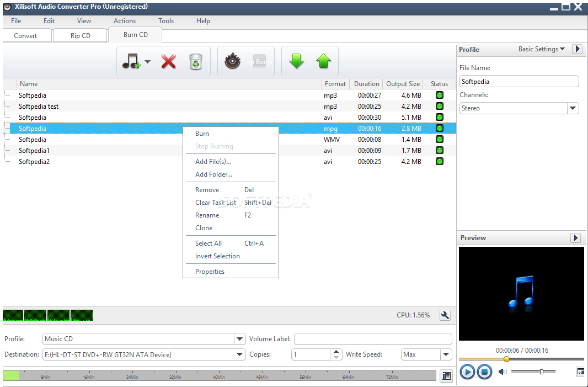Click the recycle bin Clear Task List icon
The height and width of the screenshot is (387, 588).
[x=196, y=61]
